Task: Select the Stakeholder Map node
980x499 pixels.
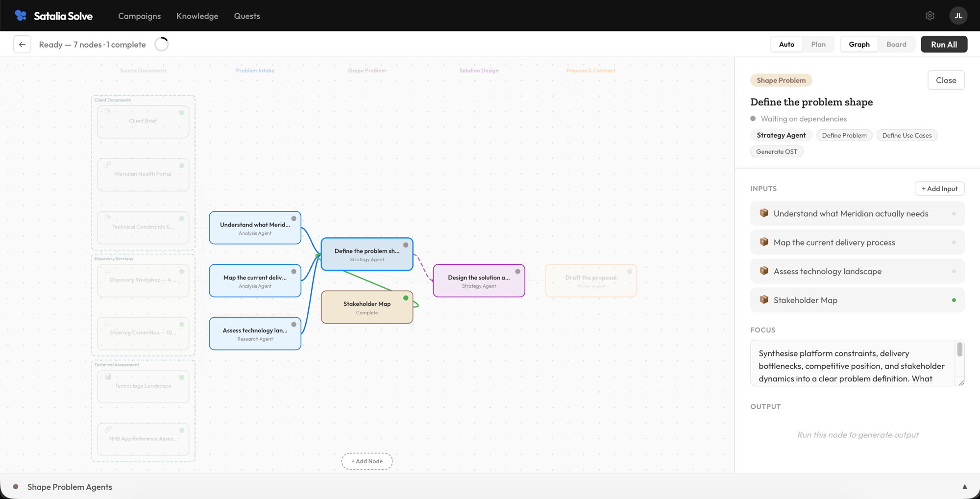Action: click(367, 307)
